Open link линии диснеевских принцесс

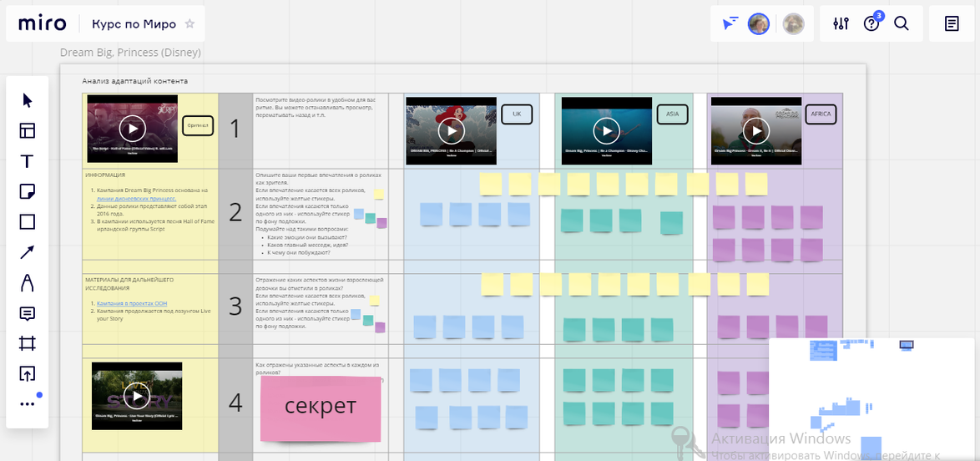point(136,198)
